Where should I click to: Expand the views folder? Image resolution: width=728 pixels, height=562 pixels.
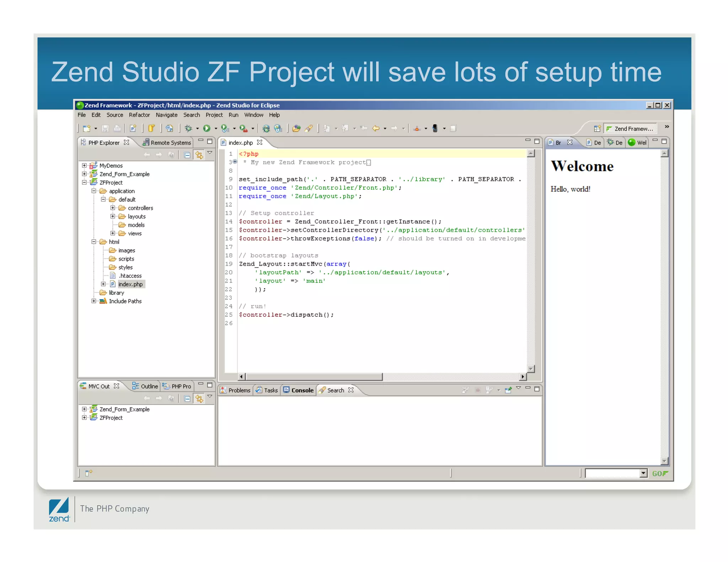click(113, 233)
